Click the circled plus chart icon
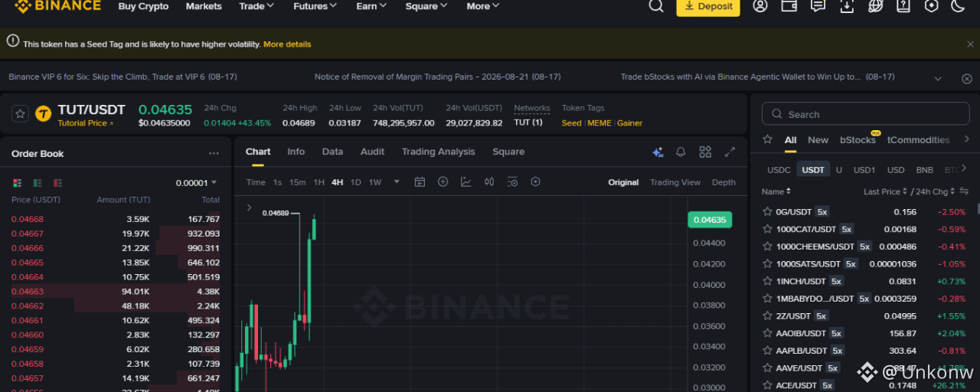 coord(443,182)
